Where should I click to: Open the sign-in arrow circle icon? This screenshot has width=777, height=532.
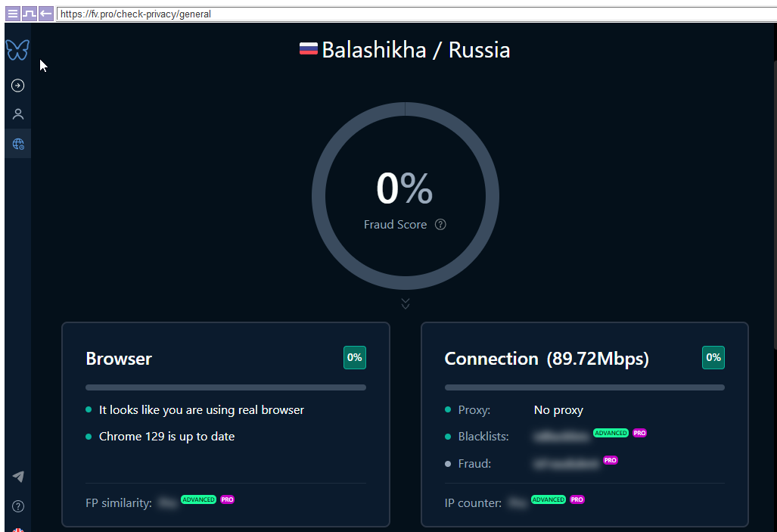click(x=17, y=86)
